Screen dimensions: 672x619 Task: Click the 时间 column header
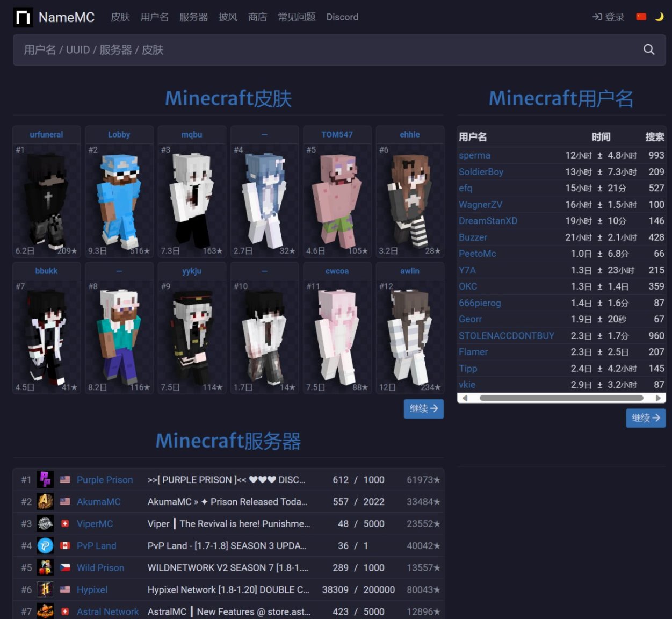[601, 137]
